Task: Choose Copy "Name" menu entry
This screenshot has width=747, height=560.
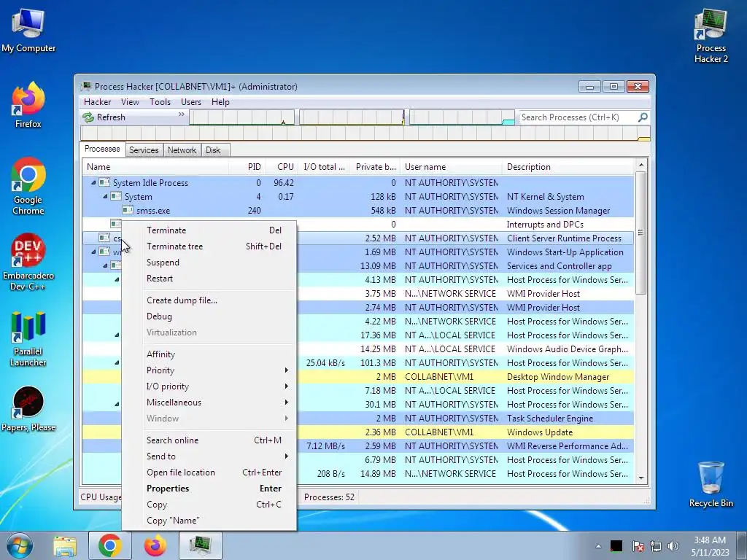Action: [209, 521]
